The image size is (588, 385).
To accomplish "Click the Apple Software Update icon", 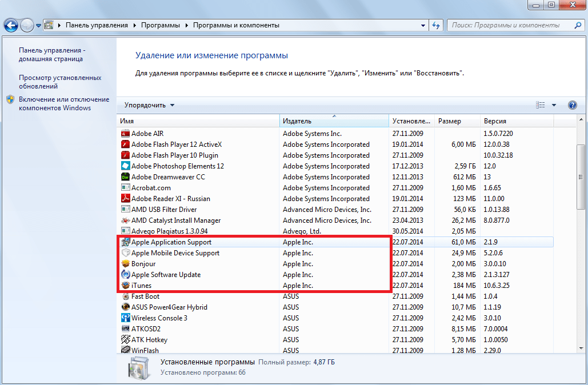I will [126, 275].
